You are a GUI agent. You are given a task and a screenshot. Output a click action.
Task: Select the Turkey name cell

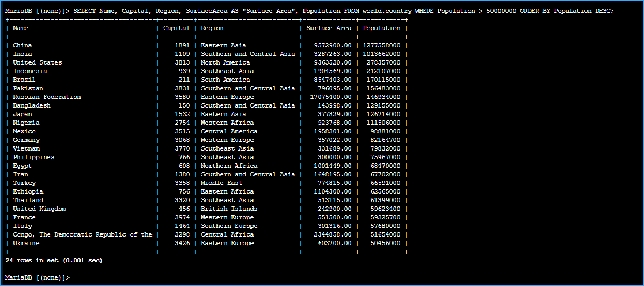pos(24,183)
